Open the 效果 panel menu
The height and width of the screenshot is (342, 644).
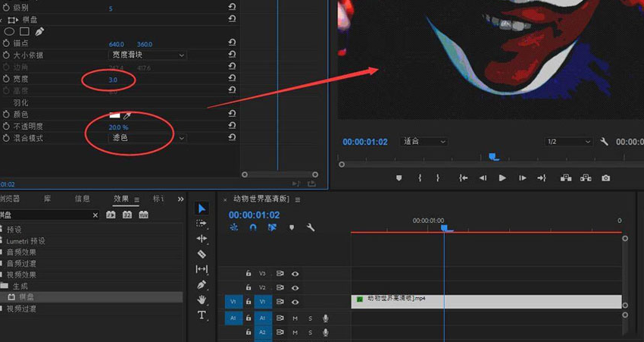click(137, 199)
